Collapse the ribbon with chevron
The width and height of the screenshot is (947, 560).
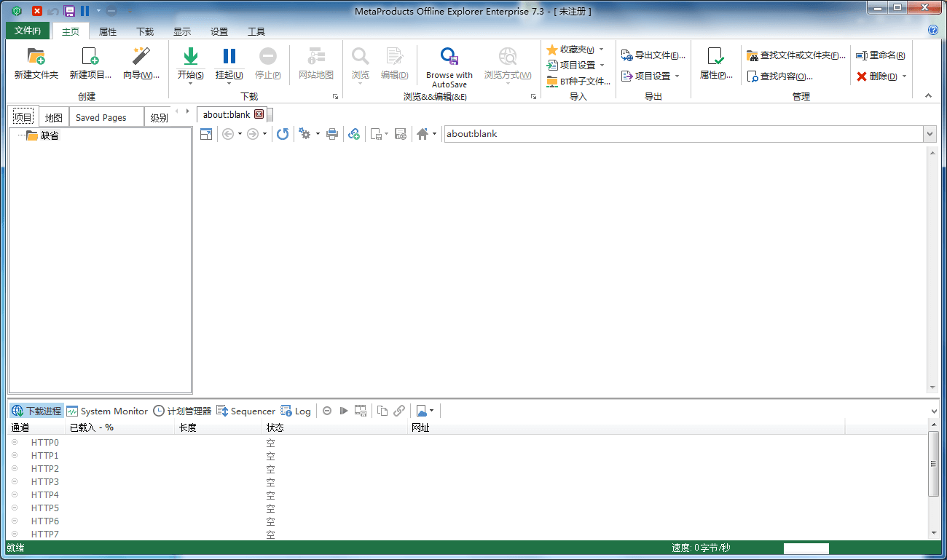point(928,95)
